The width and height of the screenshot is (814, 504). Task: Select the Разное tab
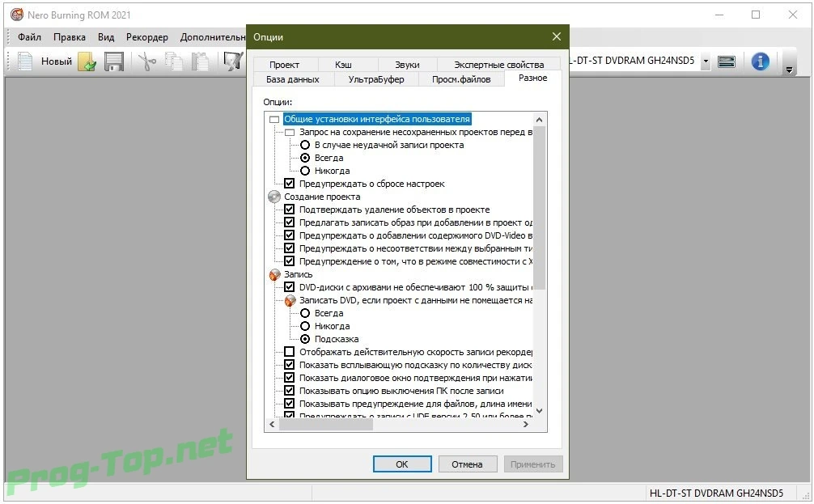(x=532, y=78)
